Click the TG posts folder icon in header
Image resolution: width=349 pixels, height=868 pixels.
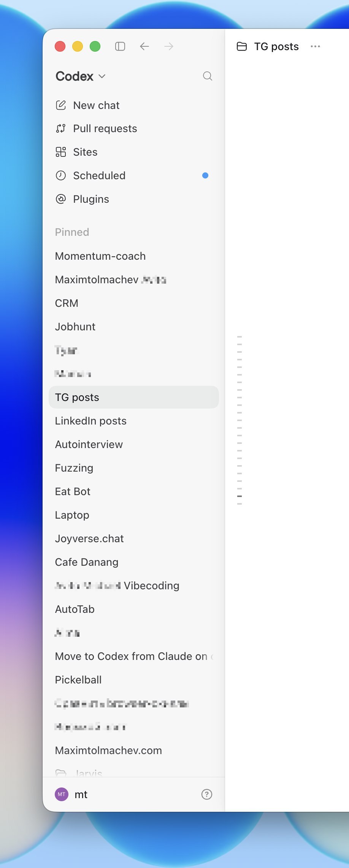[x=242, y=46]
